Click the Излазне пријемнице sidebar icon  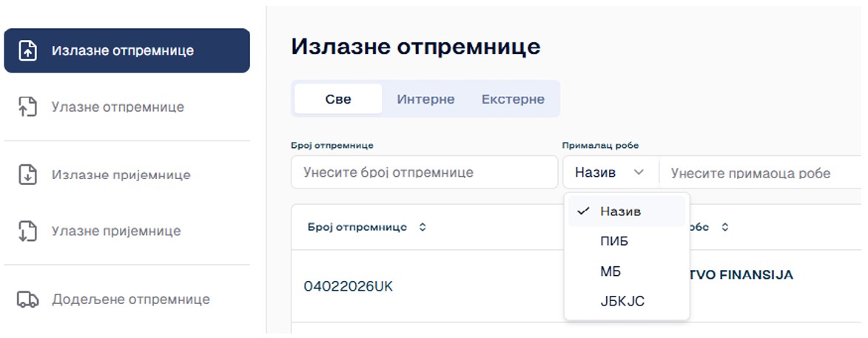pyautogui.click(x=27, y=175)
